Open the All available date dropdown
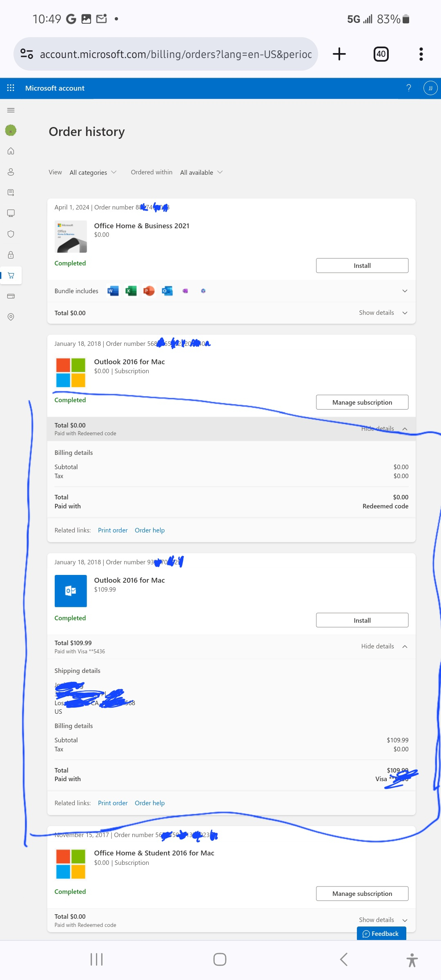Screen dimensions: 441x980 pos(201,172)
